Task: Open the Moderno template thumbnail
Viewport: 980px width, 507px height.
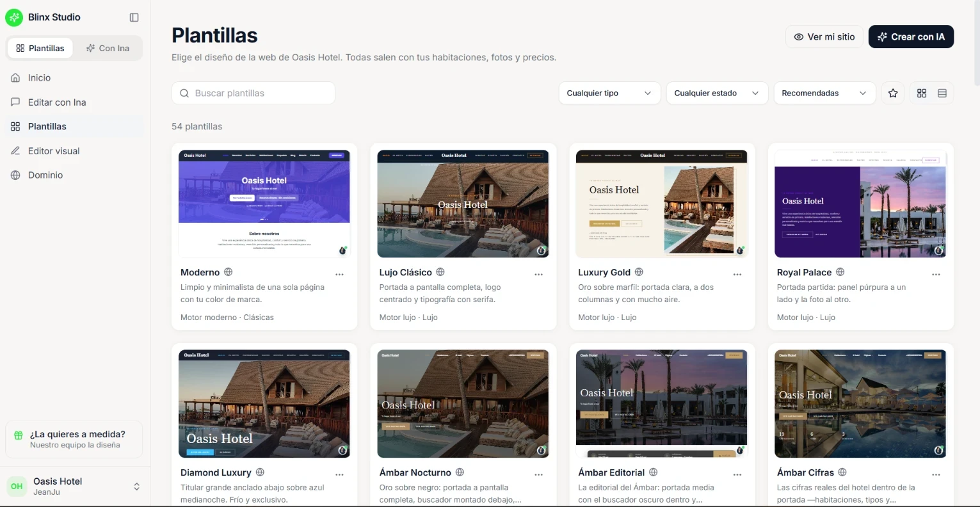Action: [x=264, y=204]
